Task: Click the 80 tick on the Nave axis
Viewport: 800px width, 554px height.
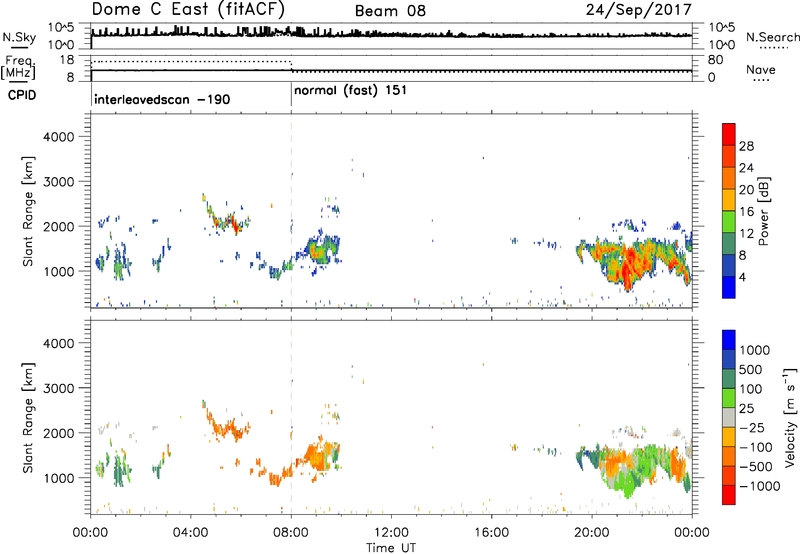Action: point(715,60)
